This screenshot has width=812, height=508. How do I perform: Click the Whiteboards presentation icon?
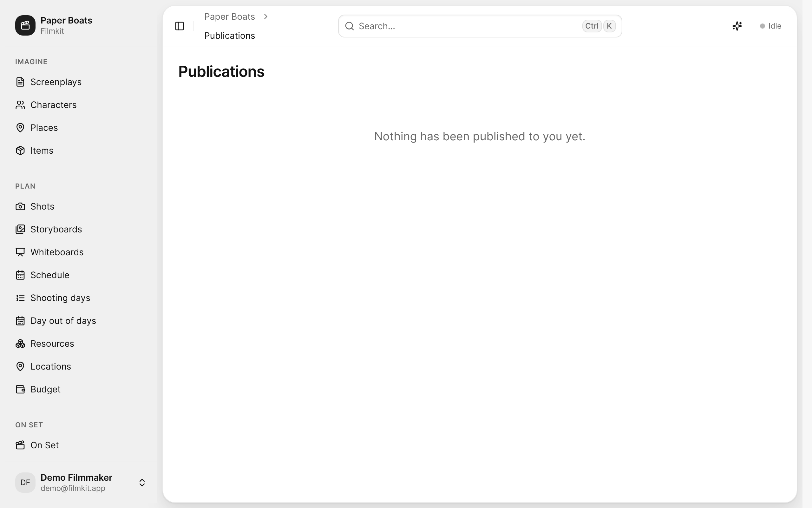(20, 252)
